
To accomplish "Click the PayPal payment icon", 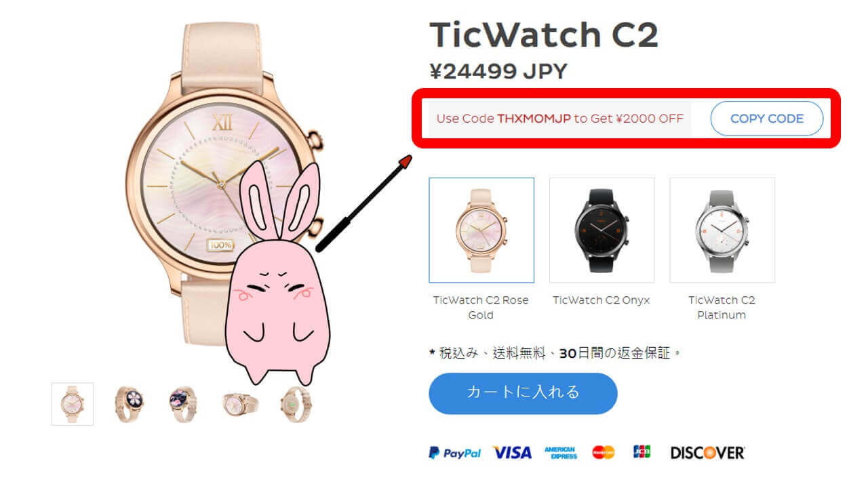I will (x=454, y=453).
